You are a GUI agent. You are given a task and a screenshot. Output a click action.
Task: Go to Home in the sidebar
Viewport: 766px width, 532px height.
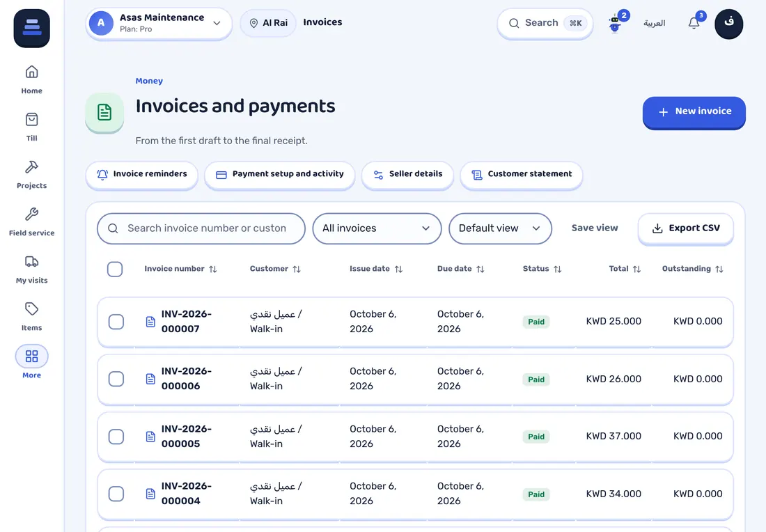32,79
